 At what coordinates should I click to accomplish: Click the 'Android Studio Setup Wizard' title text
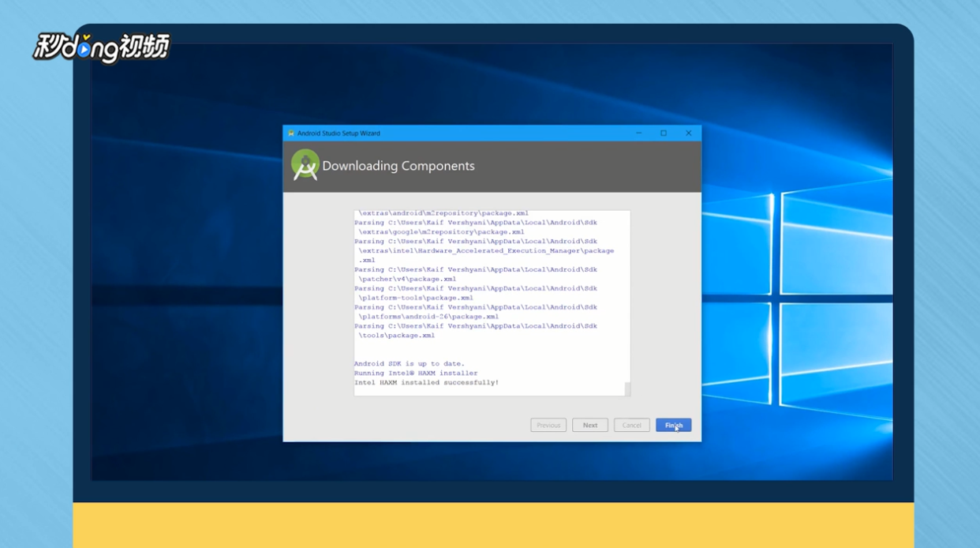(x=339, y=133)
